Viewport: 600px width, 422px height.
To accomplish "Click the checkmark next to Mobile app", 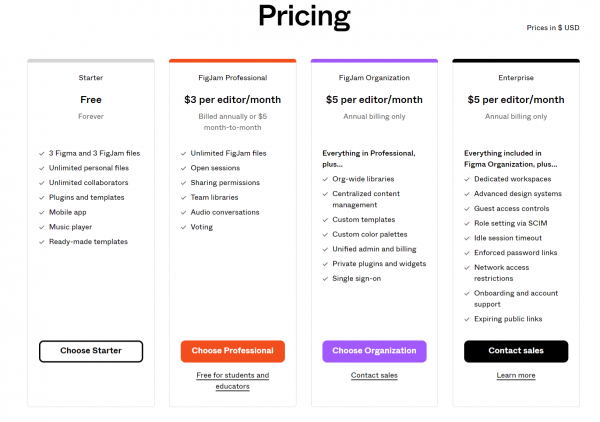I will (41, 212).
